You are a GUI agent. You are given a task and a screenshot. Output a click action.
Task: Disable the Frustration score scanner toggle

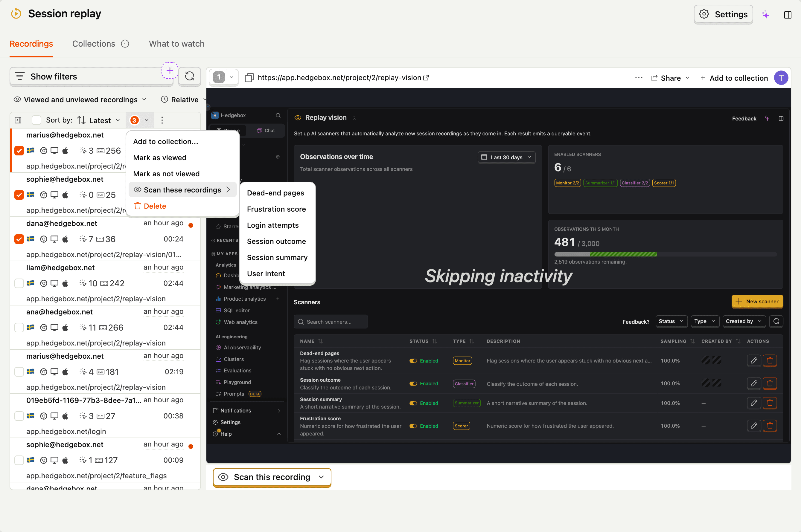(x=413, y=426)
